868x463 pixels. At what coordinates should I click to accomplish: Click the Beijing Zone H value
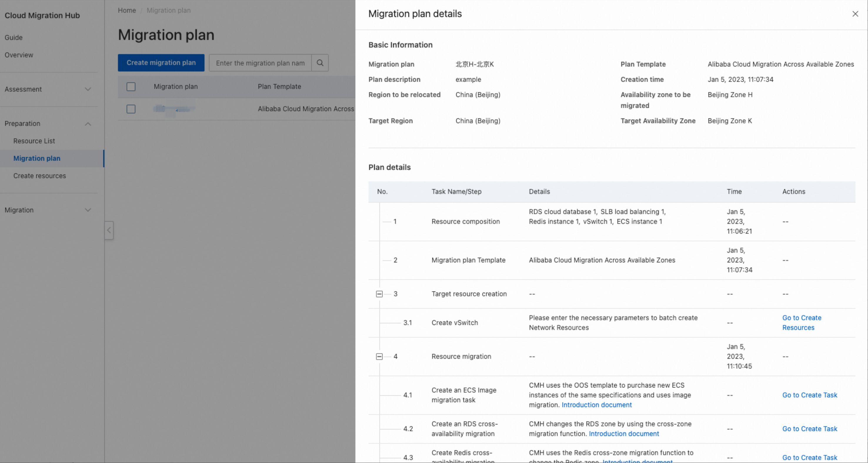[x=730, y=95]
